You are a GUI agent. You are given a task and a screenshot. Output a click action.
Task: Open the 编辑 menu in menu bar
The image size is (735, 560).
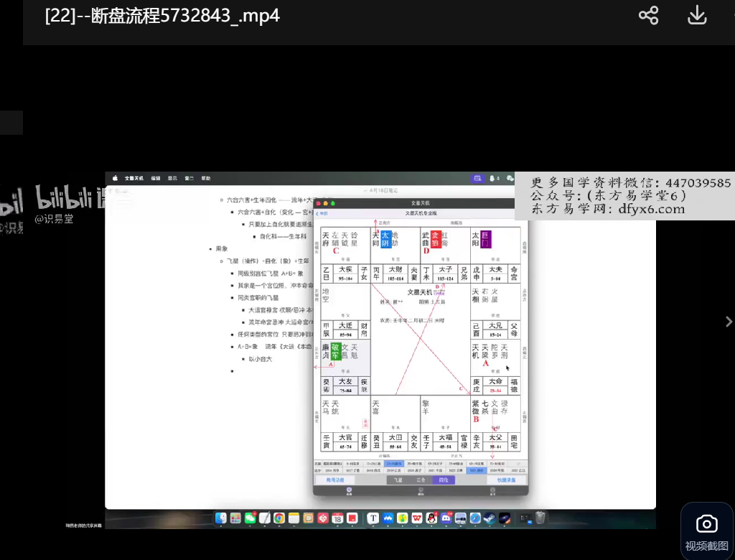click(x=156, y=178)
